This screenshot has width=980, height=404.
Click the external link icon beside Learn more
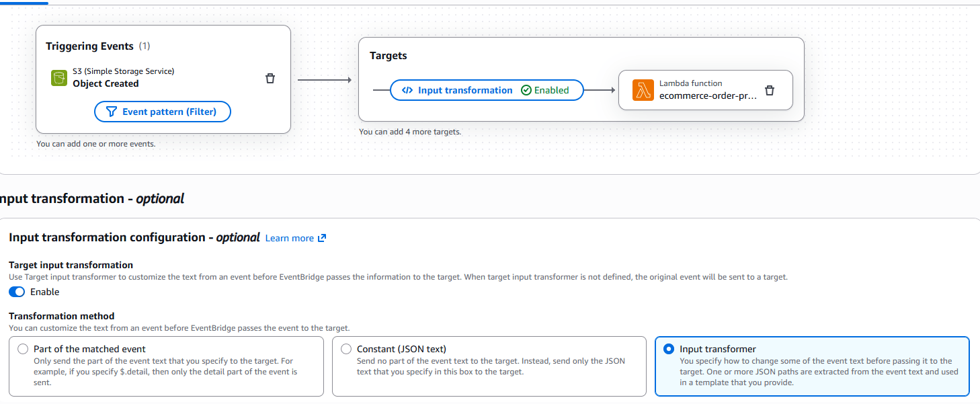[322, 238]
